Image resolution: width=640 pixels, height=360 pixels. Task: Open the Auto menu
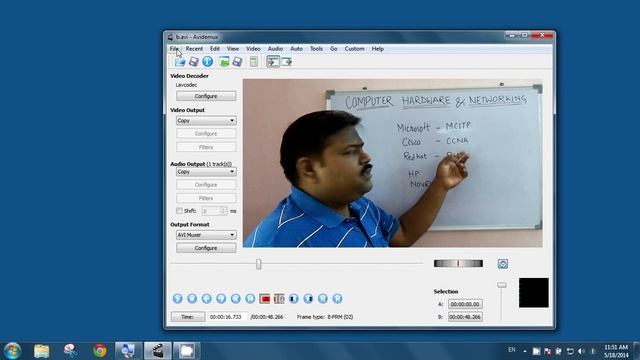296,49
